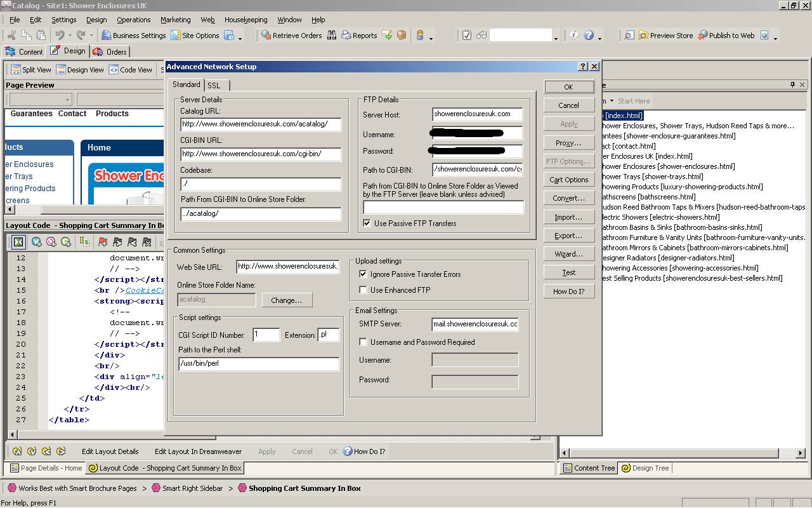Switch to the SSL tab
The height and width of the screenshot is (508, 812).
tap(214, 86)
